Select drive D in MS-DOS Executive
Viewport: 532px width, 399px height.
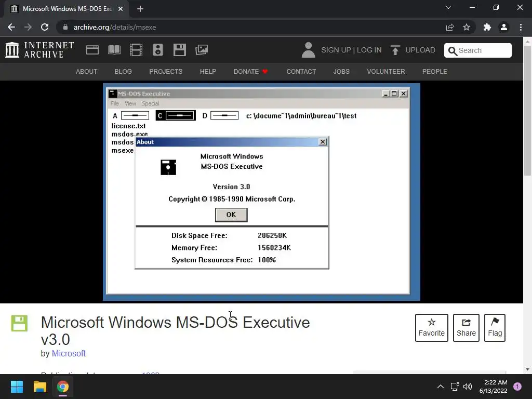220,116
